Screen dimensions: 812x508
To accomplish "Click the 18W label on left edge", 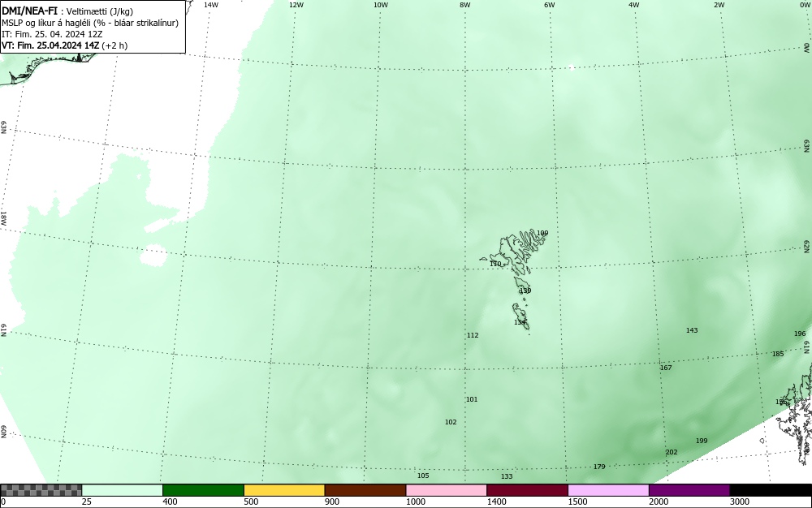I will [3, 217].
